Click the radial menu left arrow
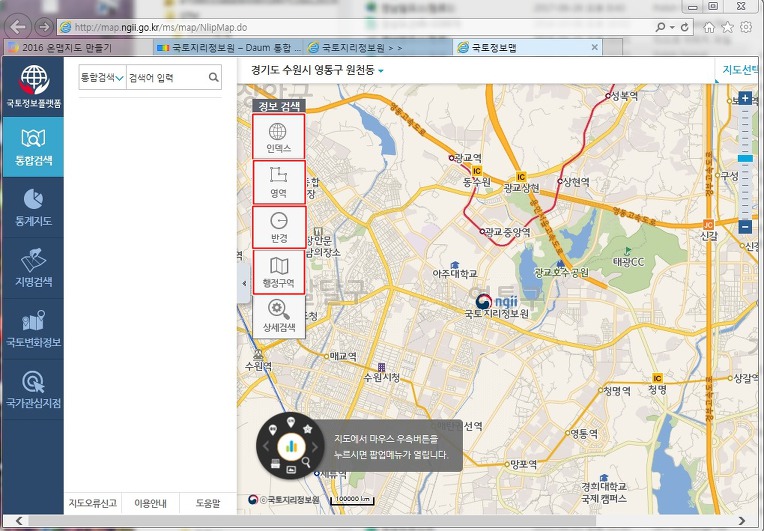 click(x=266, y=446)
